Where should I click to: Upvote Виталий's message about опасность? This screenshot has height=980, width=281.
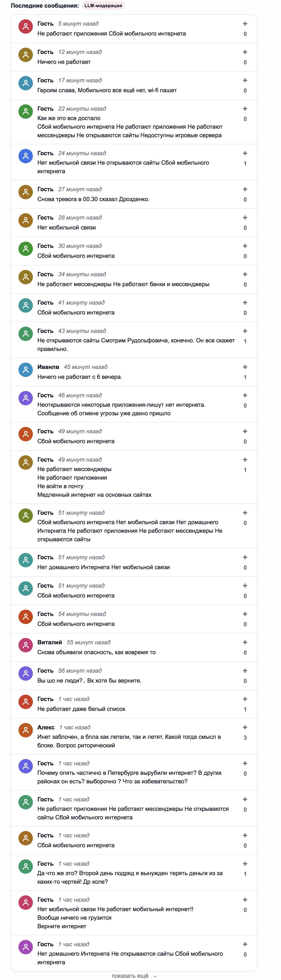point(245,642)
